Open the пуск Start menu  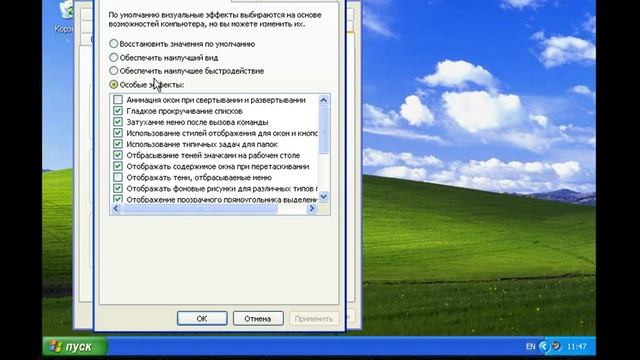tap(75, 347)
